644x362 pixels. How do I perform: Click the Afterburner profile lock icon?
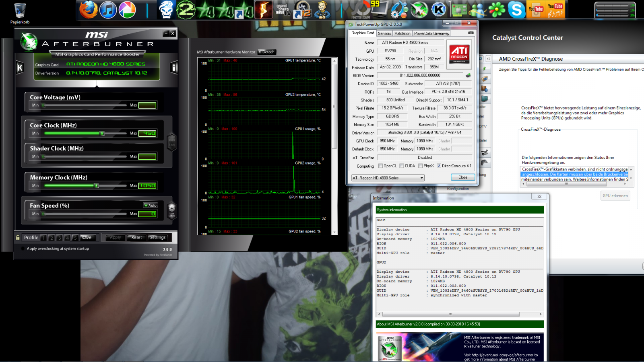pos(18,237)
